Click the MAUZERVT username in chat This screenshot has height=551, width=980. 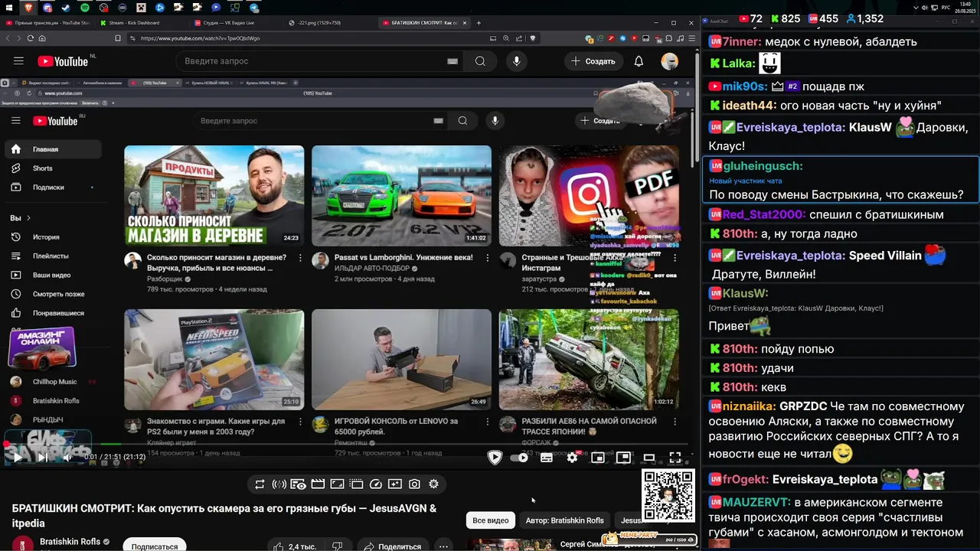(x=755, y=503)
